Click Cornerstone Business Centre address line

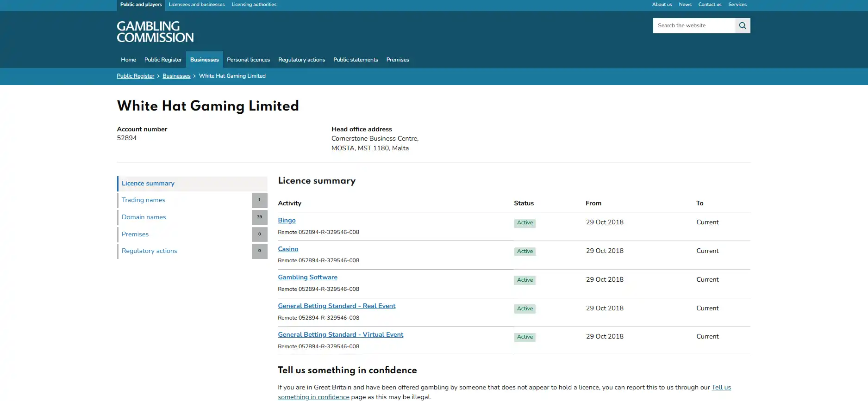click(375, 139)
